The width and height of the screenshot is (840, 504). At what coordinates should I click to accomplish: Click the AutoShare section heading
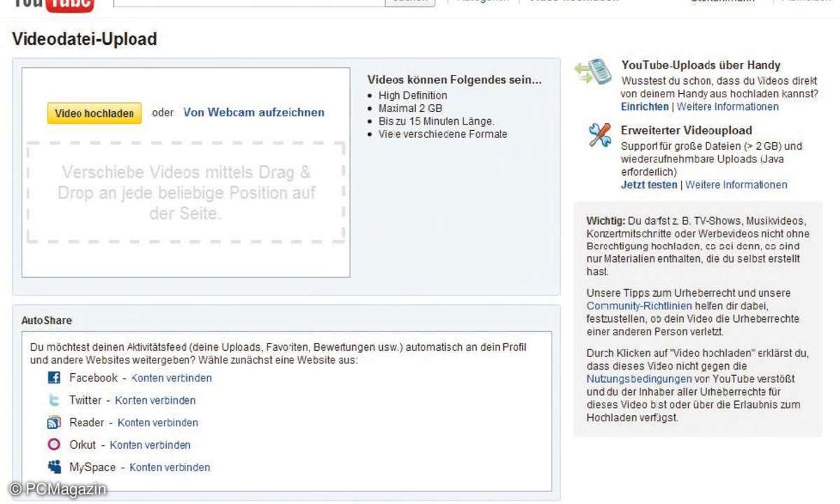click(x=47, y=321)
